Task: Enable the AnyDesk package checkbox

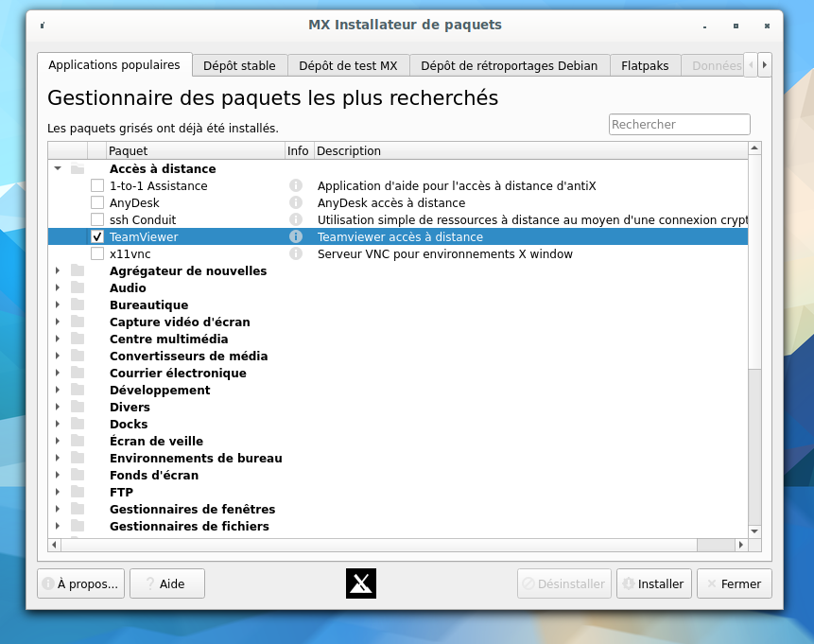Action: click(97, 203)
